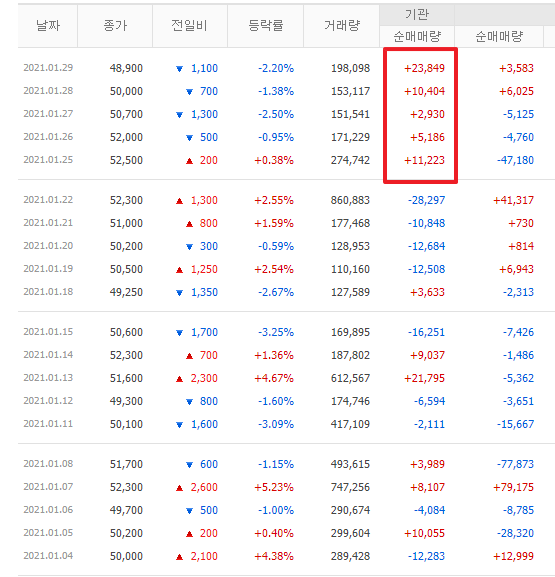Select the date 2021.01.05

pos(48,533)
